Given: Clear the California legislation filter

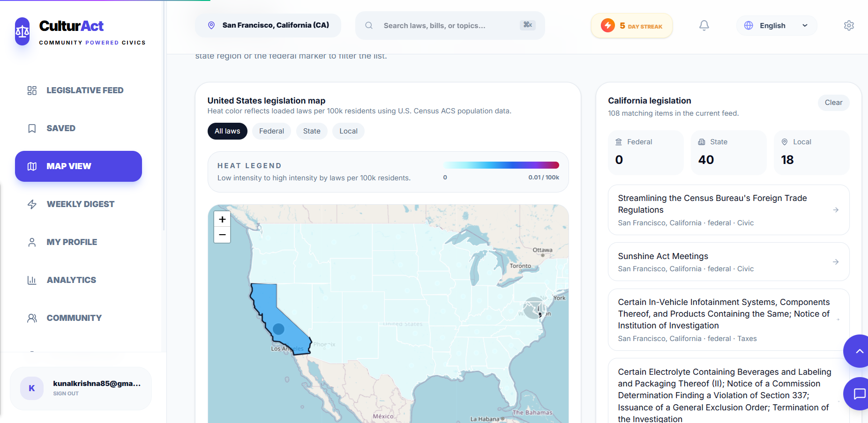Looking at the screenshot, I should pyautogui.click(x=833, y=103).
